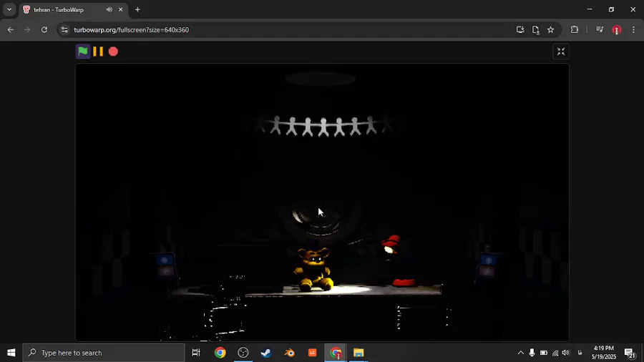Switch to active Chrome profile window on taskbar
Screen dimensions: 644x362
336,353
